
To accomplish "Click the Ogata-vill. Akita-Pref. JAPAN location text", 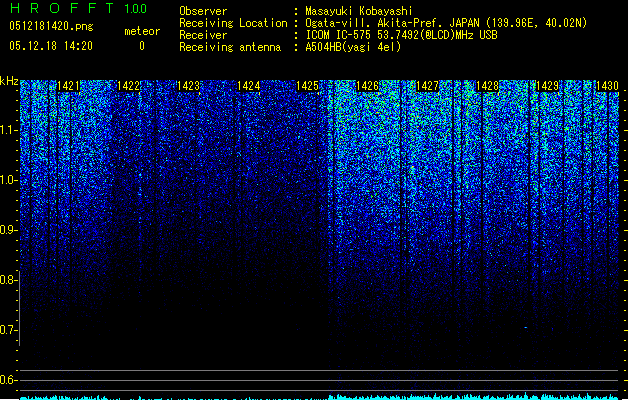I will [446, 23].
